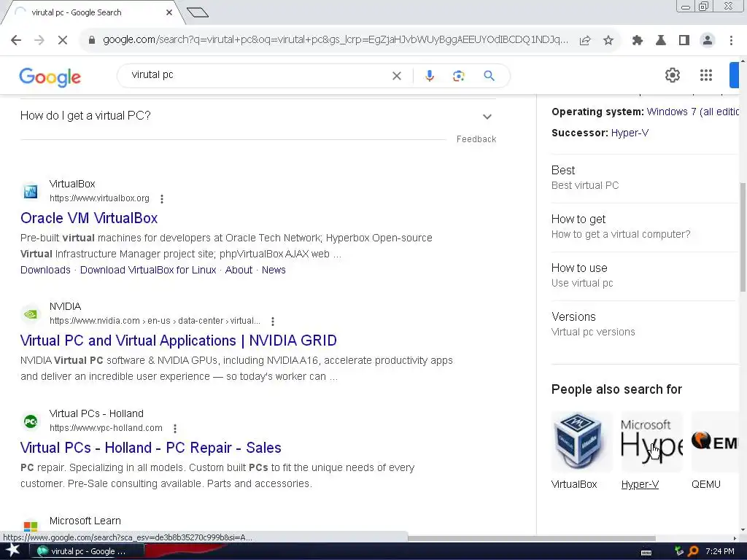The image size is (747, 560).
Task: Open options for Virtual PCs - Holland result
Action: click(x=175, y=429)
